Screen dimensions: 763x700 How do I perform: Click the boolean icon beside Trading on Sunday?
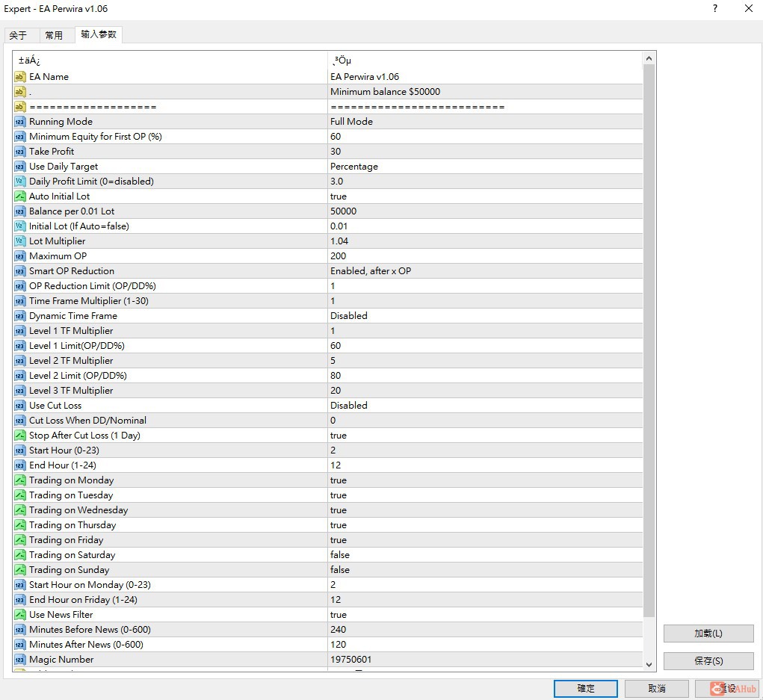[x=19, y=569]
